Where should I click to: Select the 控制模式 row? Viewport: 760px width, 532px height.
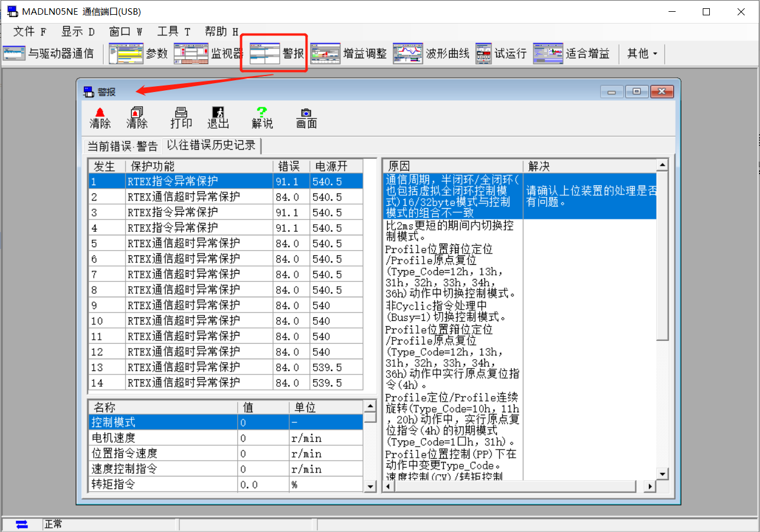(x=225, y=422)
